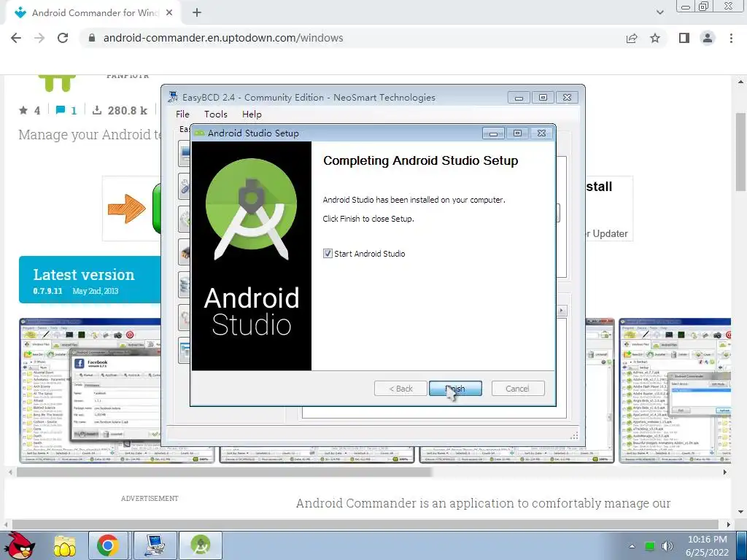This screenshot has width=747, height=560.
Task: Share this page via share icon
Action: click(632, 38)
